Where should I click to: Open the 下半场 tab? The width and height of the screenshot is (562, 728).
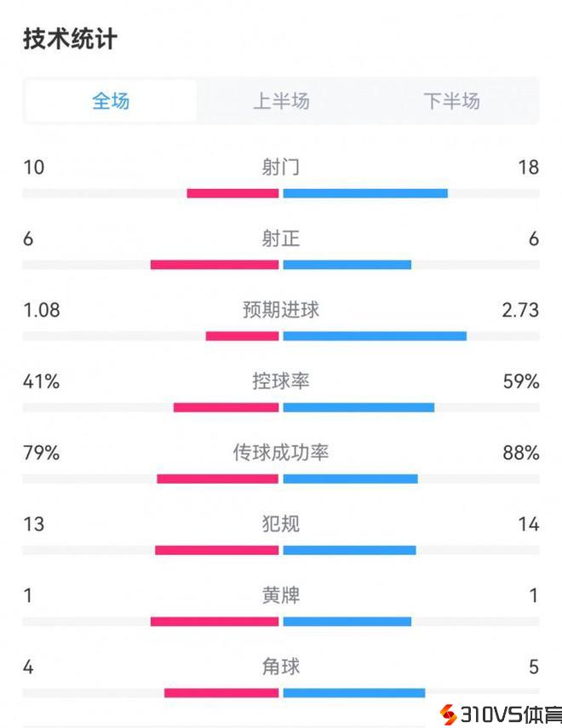[452, 101]
